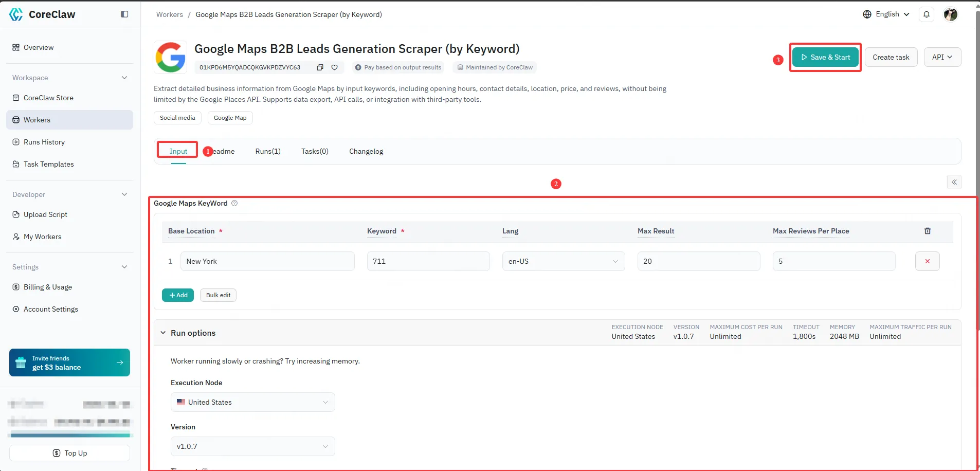The image size is (980, 471).
Task: Remove the New York row with the red X
Action: point(928,261)
